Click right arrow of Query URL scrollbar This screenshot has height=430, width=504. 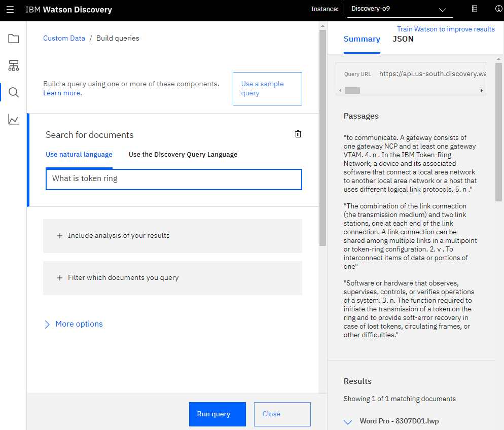(x=482, y=91)
